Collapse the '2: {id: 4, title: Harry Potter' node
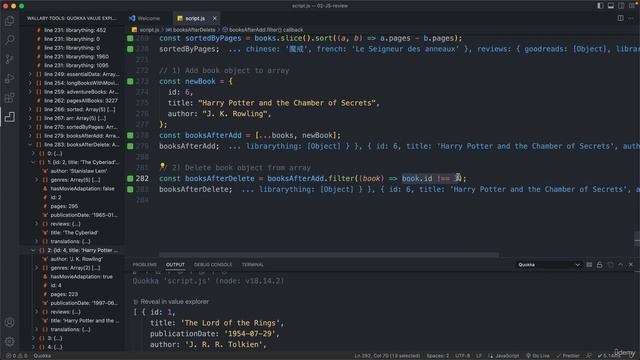Image resolution: width=640 pixels, height=360 pixels. point(33,250)
